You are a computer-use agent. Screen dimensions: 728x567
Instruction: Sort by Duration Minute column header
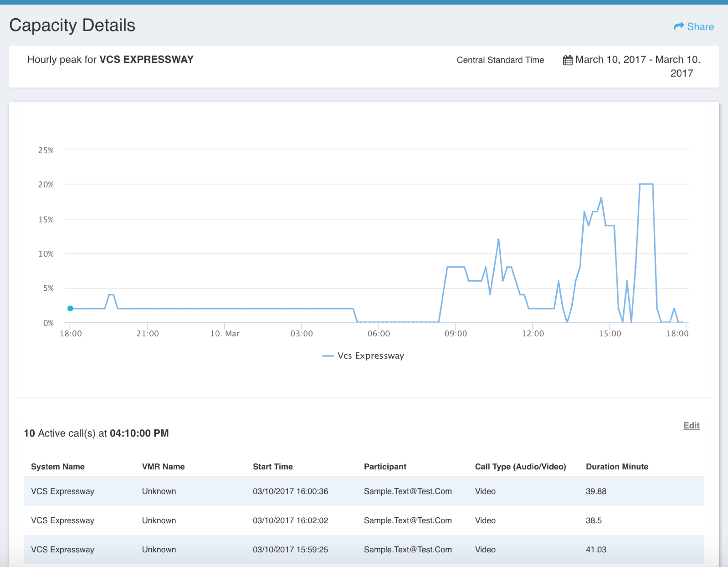pos(617,466)
